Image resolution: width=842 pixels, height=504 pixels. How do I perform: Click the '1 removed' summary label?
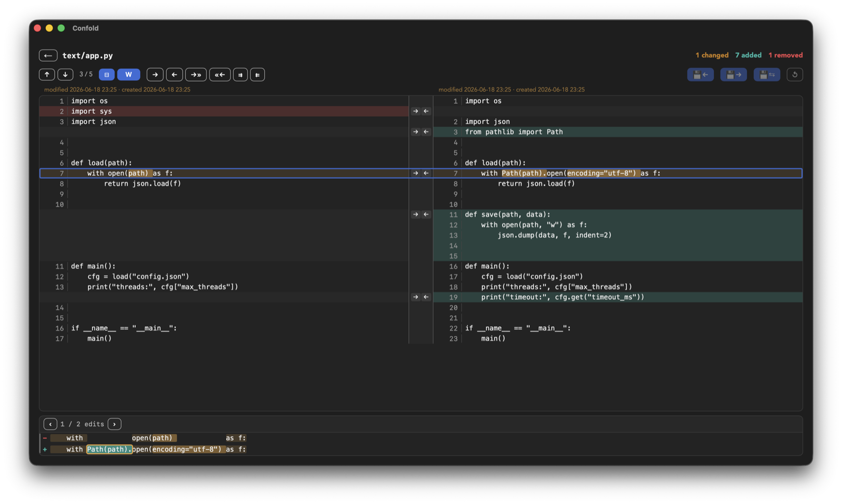pyautogui.click(x=785, y=55)
